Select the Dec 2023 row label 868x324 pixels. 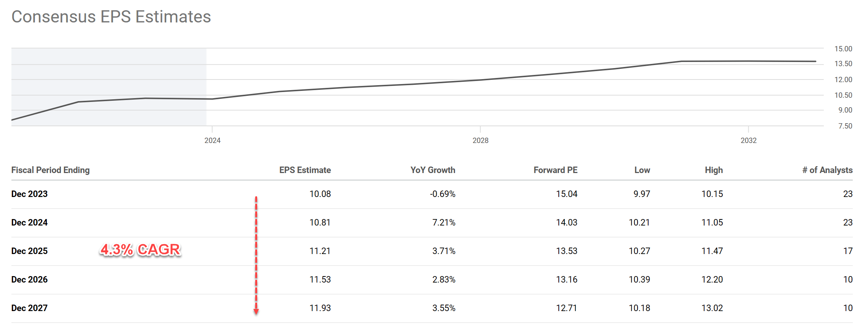[x=30, y=194]
